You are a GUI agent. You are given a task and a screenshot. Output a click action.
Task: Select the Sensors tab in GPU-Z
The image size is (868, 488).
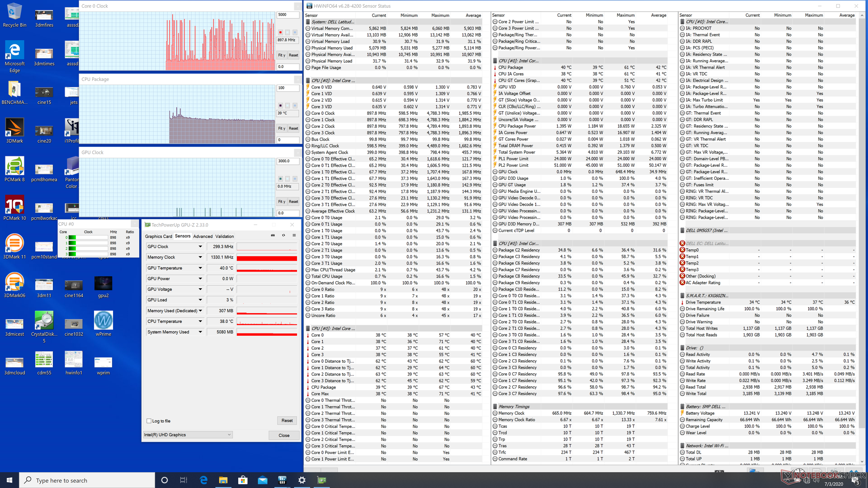[x=183, y=236]
